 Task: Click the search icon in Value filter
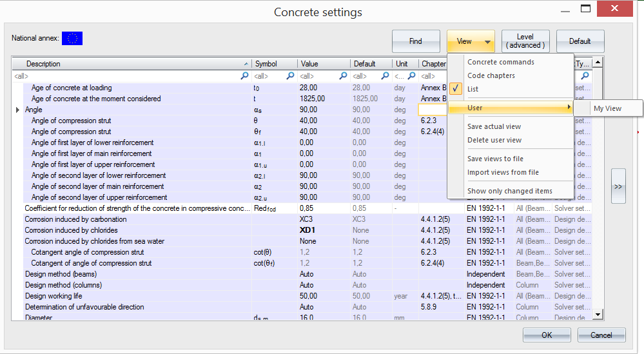[344, 76]
